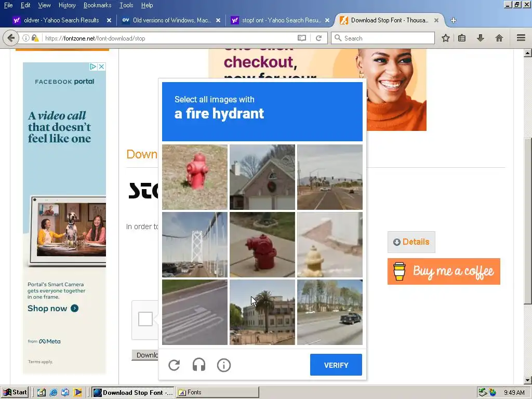Open a new tab with plus button
Screen dimensions: 532x399
pos(453,20)
